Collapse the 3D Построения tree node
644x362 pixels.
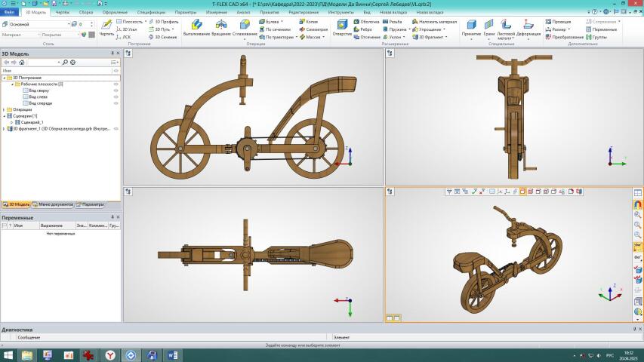point(4,78)
